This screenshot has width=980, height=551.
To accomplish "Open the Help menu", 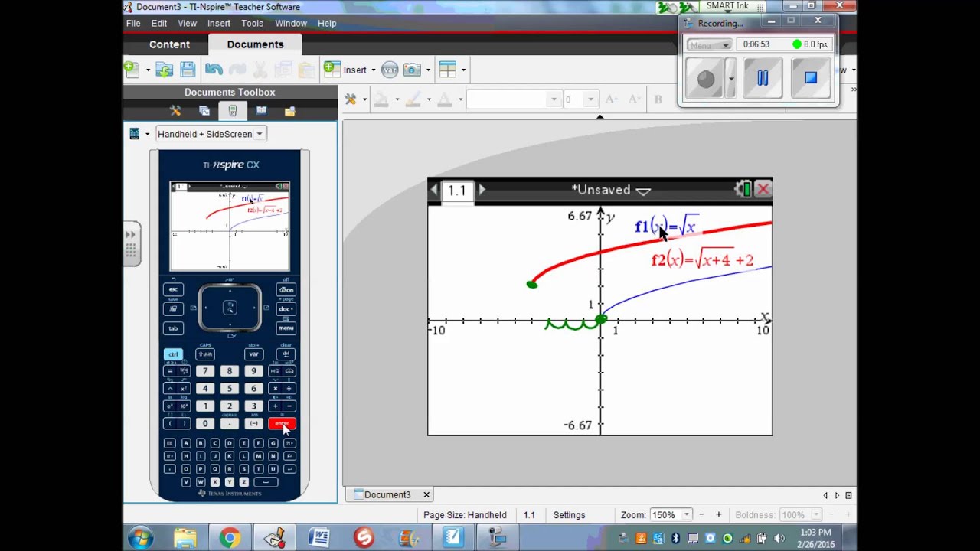I will click(327, 23).
